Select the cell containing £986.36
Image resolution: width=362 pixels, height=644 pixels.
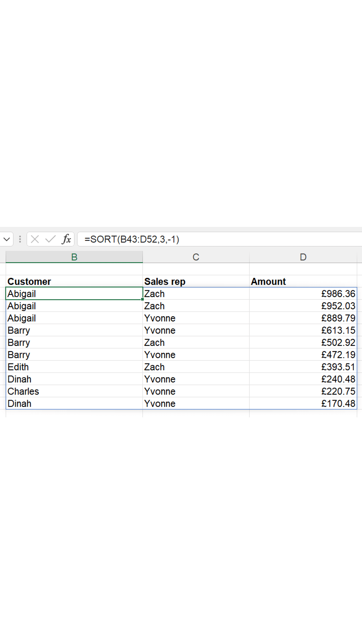point(303,294)
